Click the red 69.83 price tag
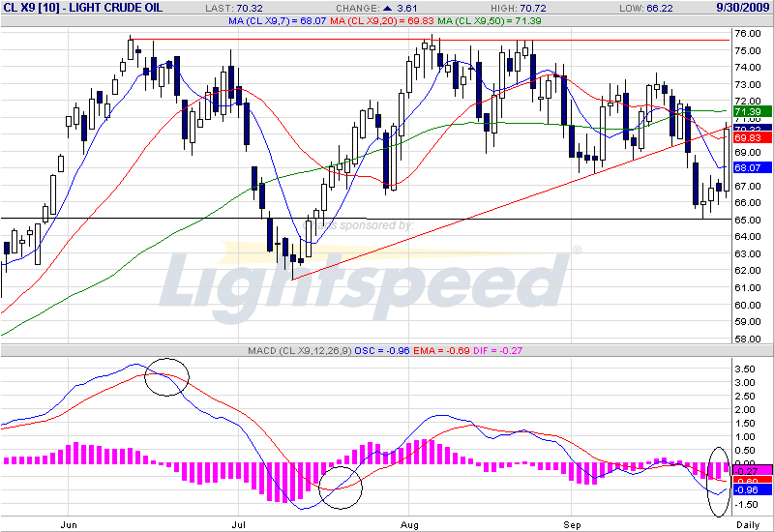Viewport: 774px width, 532px height. click(x=753, y=137)
